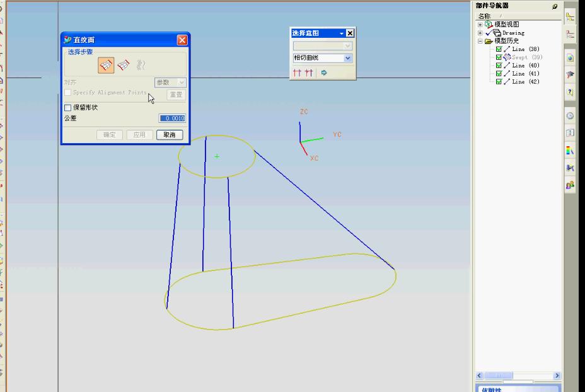Click the Swept (39) feature icon
585x392 pixels.
[x=507, y=57]
